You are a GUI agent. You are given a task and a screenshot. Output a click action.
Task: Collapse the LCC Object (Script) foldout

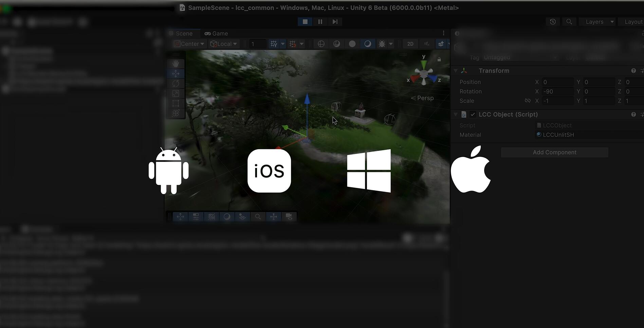coord(456,114)
